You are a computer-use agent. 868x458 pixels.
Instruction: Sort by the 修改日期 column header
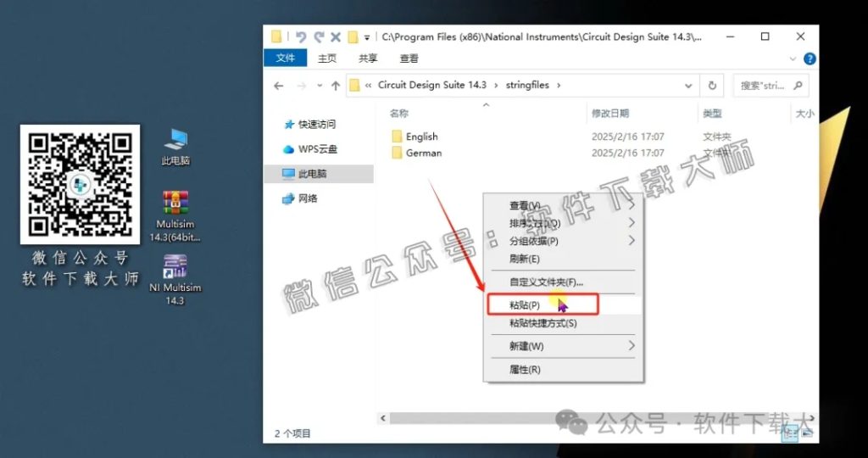click(610, 113)
